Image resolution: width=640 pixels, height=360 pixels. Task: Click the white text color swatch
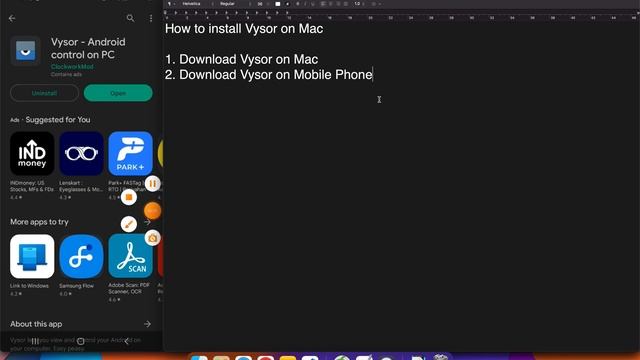tap(278, 4)
